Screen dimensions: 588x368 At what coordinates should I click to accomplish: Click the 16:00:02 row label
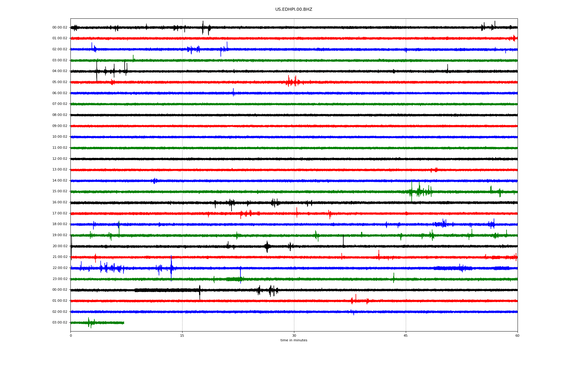(x=60, y=202)
